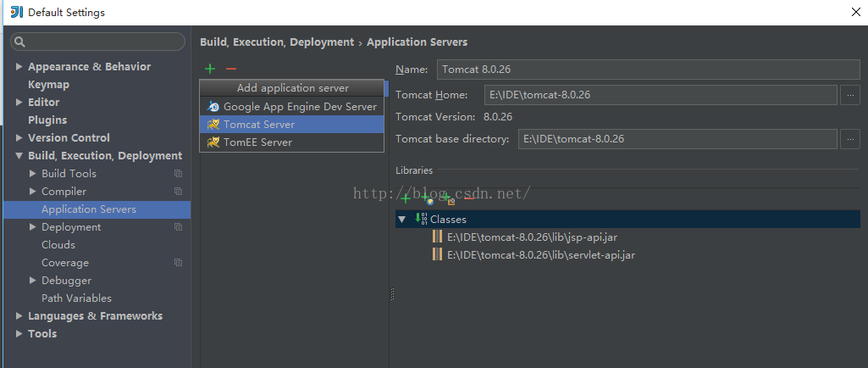The width and height of the screenshot is (868, 368).
Task: Expand the Compiler node
Action: (33, 191)
